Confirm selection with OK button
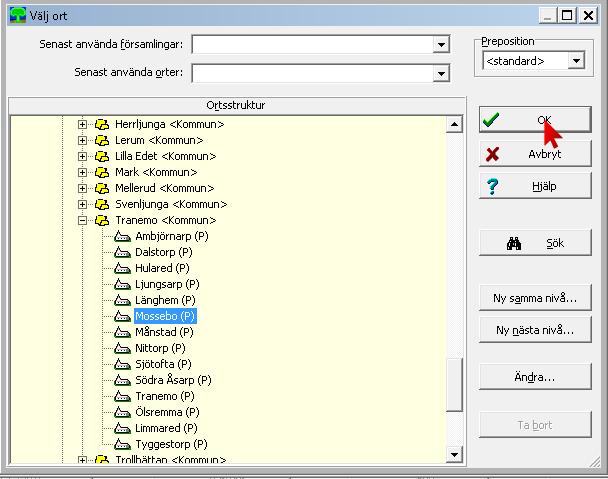Image resolution: width=608 pixels, height=479 pixels. tap(535, 120)
